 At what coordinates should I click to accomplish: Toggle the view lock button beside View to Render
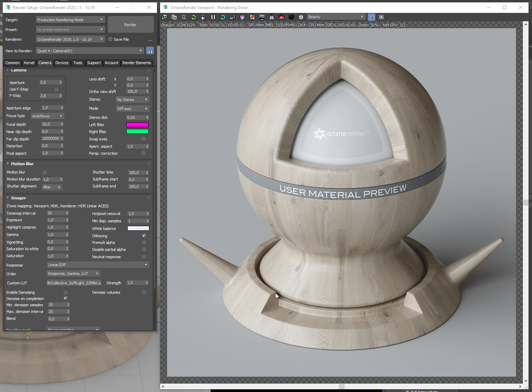click(x=150, y=51)
